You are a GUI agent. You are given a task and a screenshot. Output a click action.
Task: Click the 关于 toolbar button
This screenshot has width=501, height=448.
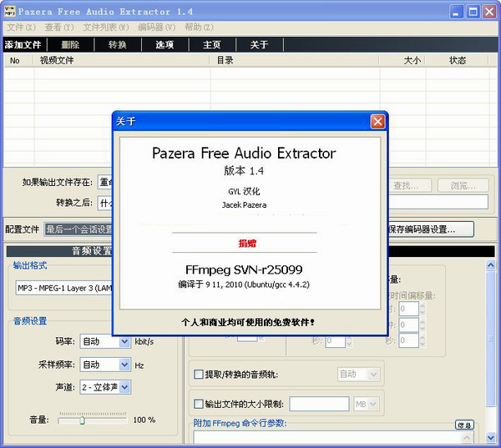(x=259, y=45)
